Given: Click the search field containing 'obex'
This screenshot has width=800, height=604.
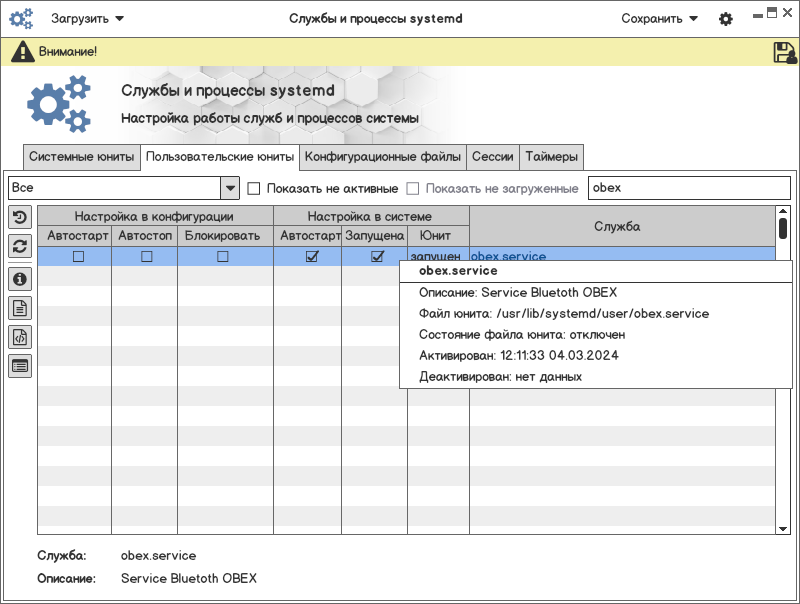Looking at the screenshot, I should click(x=689, y=188).
